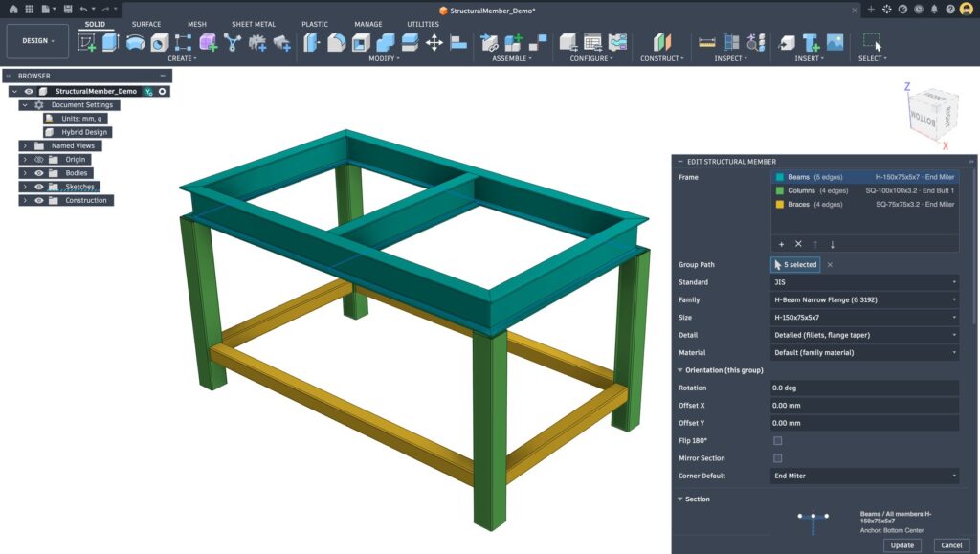Switch to the UTILITIES tab
980x554 pixels.
click(x=423, y=24)
